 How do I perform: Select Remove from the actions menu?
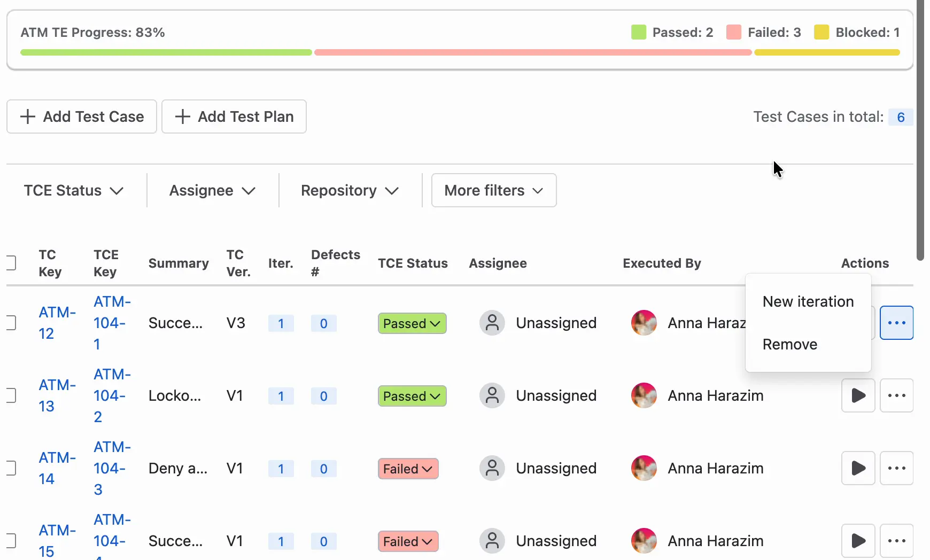point(808,344)
